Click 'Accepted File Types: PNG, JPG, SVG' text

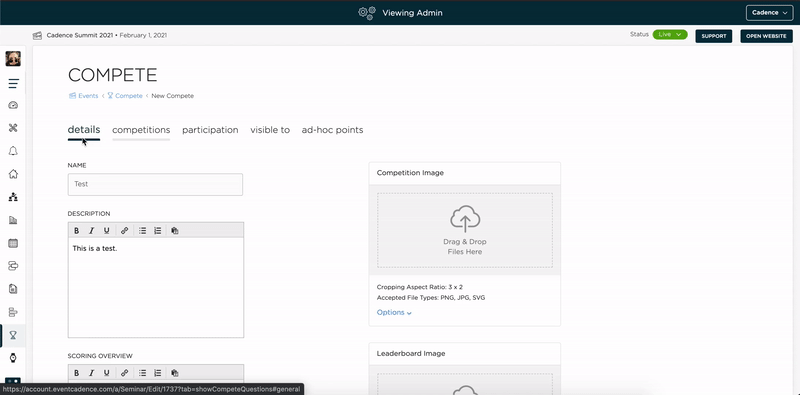pyautogui.click(x=431, y=298)
